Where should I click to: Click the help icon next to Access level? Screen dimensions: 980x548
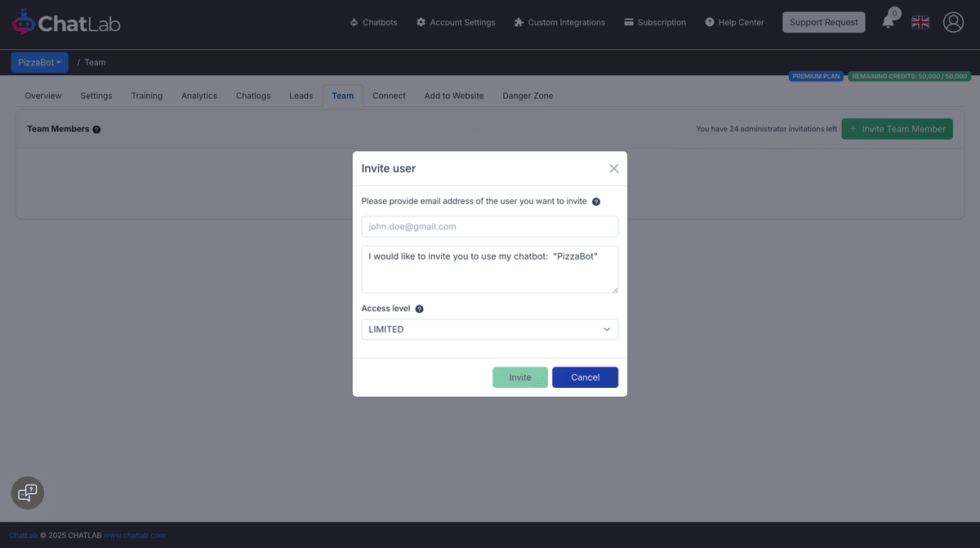419,308
